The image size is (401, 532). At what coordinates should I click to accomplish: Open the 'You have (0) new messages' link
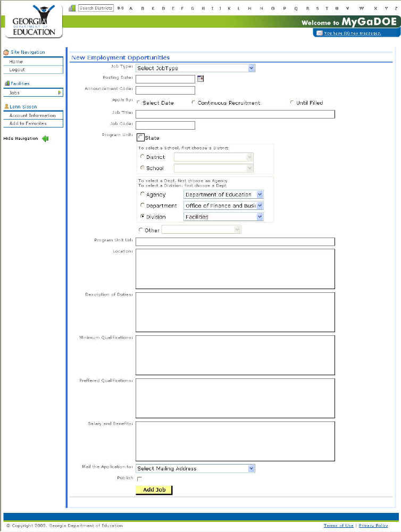point(352,33)
